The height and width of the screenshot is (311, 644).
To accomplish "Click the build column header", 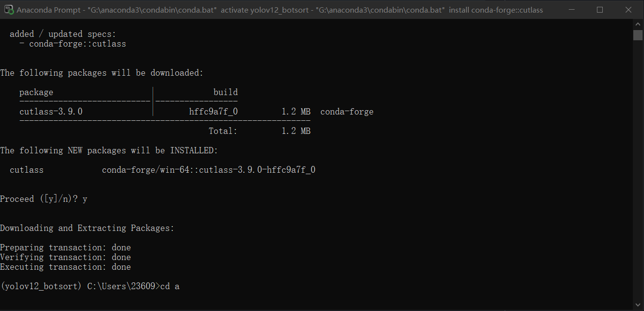I will [226, 92].
